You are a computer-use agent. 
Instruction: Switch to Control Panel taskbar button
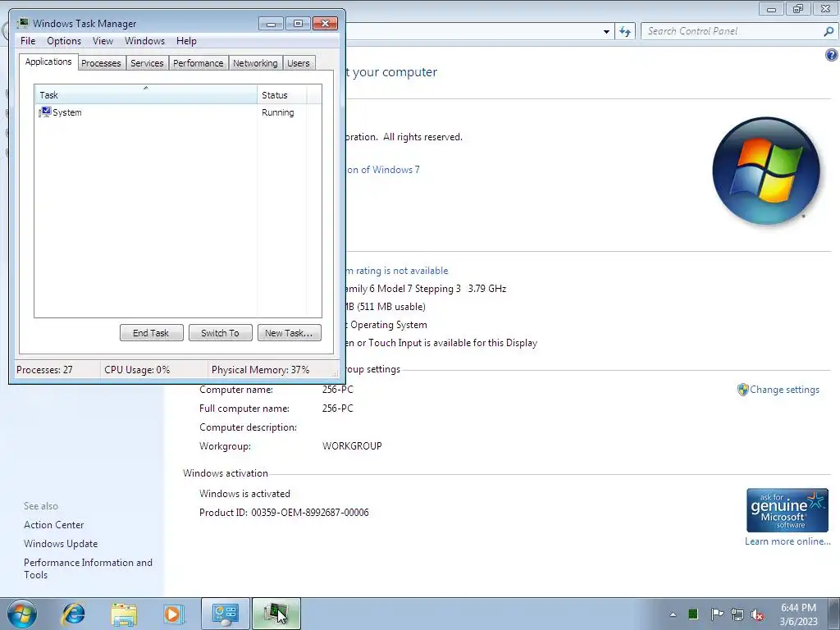point(225,614)
